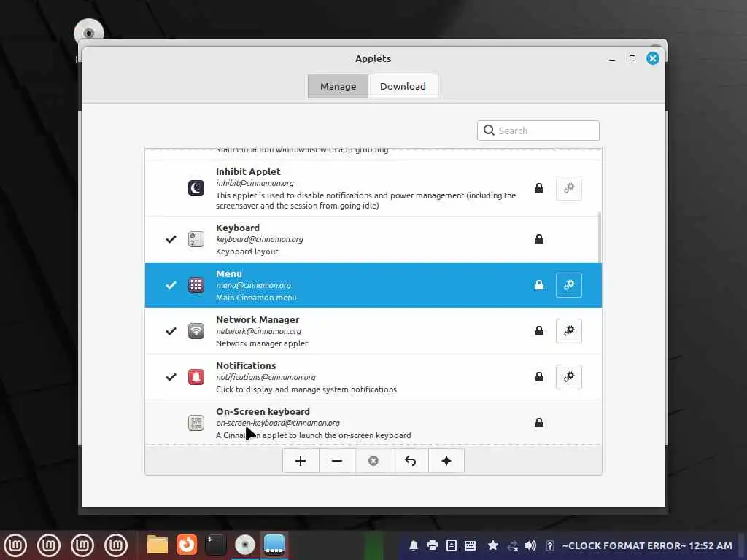Click checkmark on Network Manager row
Viewport: 747px width, 560px height.
pos(171,331)
